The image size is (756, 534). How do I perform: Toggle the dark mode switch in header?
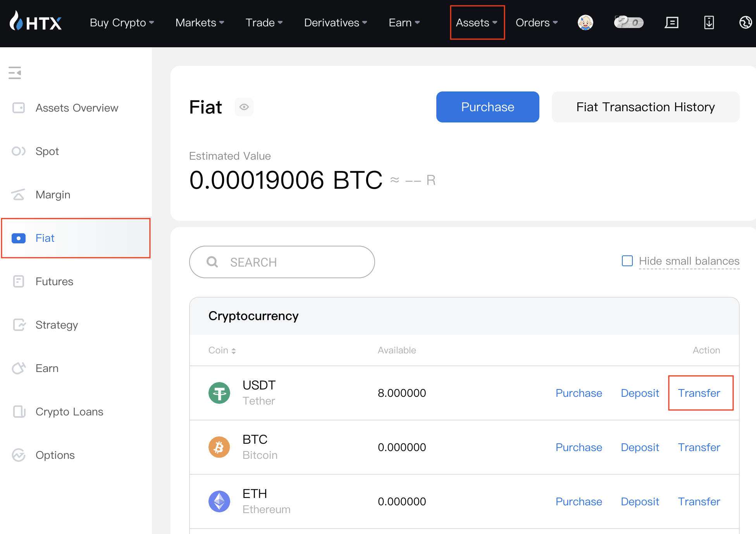pos(629,22)
